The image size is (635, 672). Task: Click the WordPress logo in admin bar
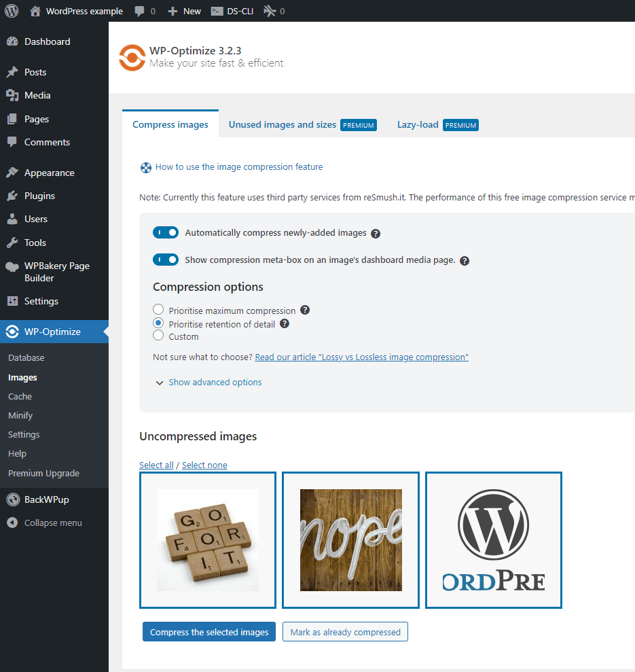(12, 11)
